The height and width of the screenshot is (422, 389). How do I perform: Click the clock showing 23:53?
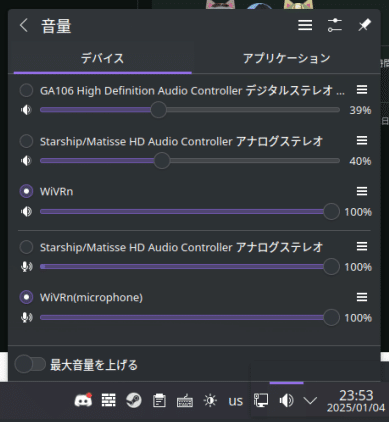pyautogui.click(x=356, y=401)
